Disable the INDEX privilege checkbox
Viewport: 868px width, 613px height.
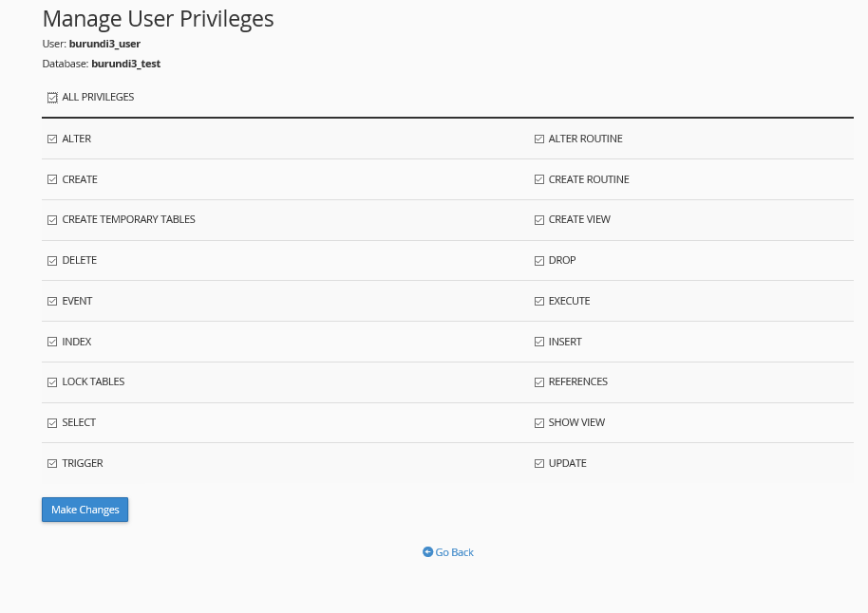(52, 342)
